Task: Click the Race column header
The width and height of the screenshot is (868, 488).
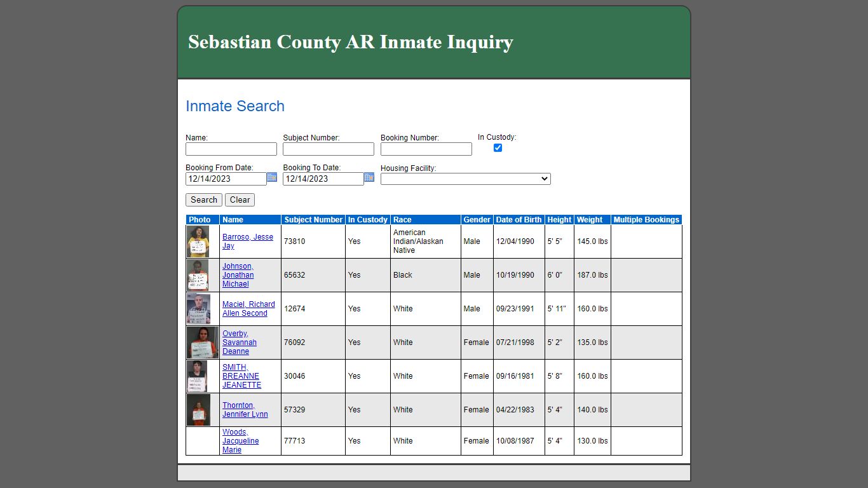Action: tap(426, 220)
